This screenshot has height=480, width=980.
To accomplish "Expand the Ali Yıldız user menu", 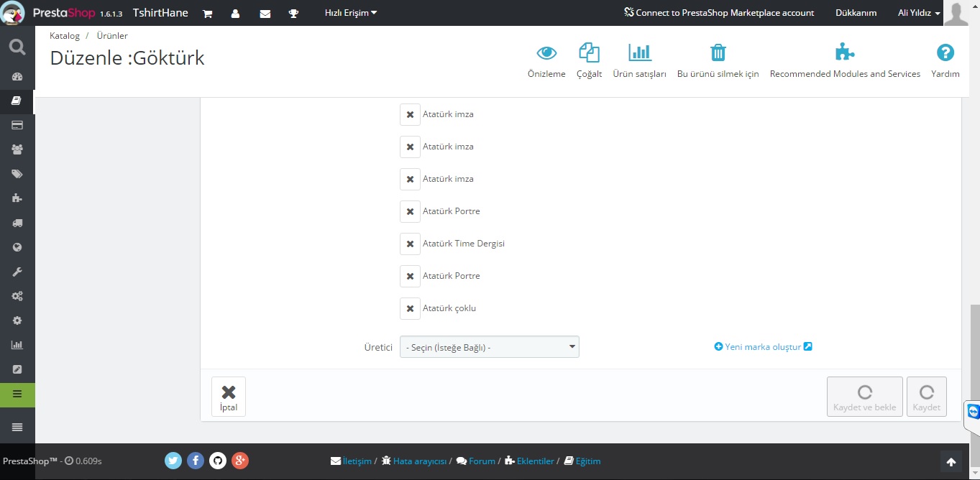I will 919,13.
